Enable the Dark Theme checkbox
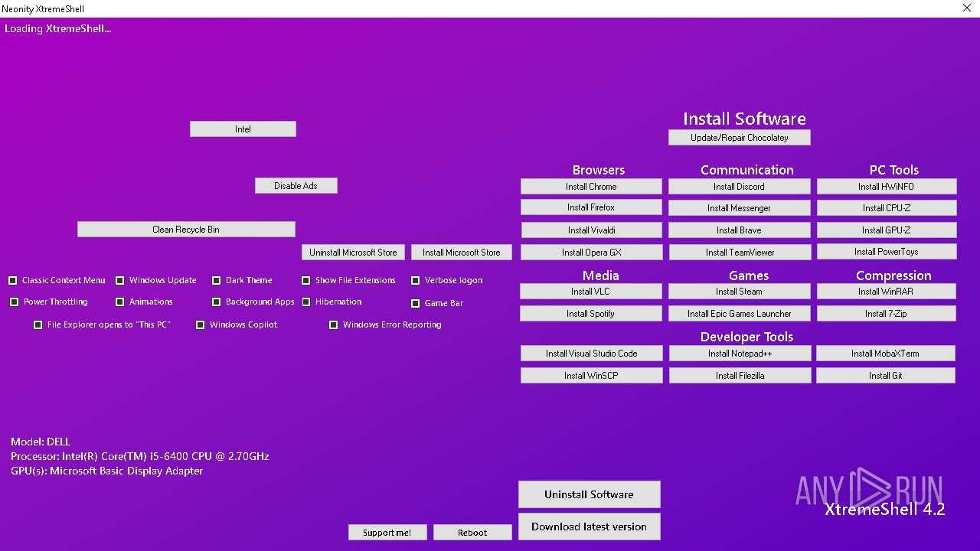This screenshot has height=551, width=980. [217, 281]
